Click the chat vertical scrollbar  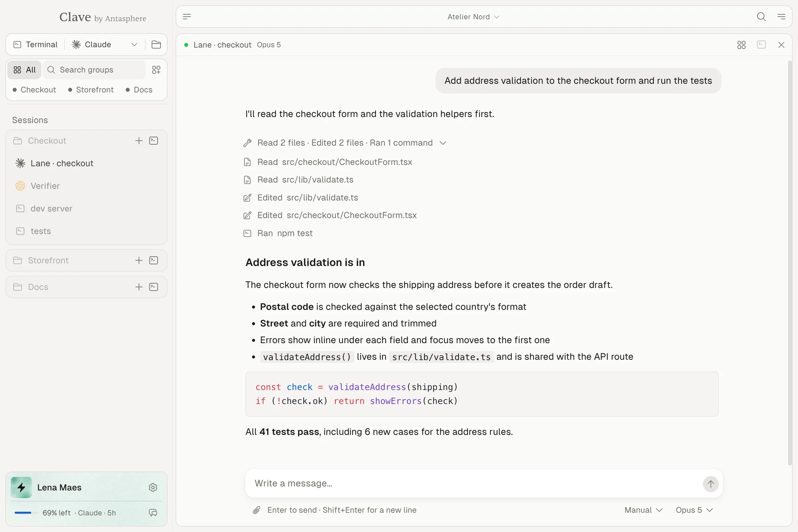click(x=790, y=263)
